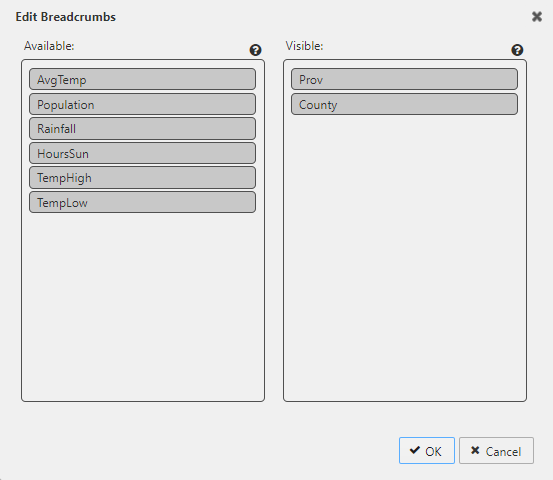Viewport: 553px width, 480px height.
Task: Select the TempHigh item
Action: pyautogui.click(x=142, y=177)
